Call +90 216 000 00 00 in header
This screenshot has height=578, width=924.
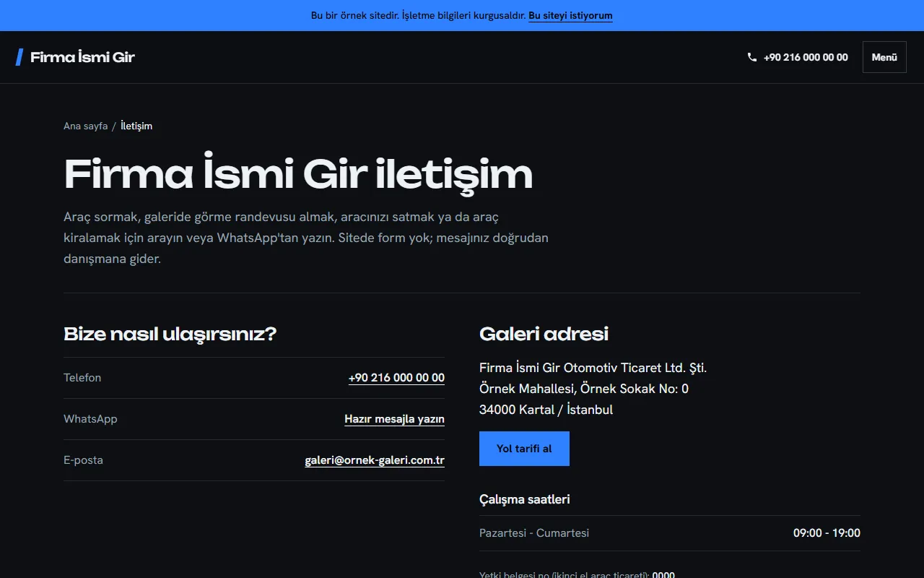(x=806, y=57)
